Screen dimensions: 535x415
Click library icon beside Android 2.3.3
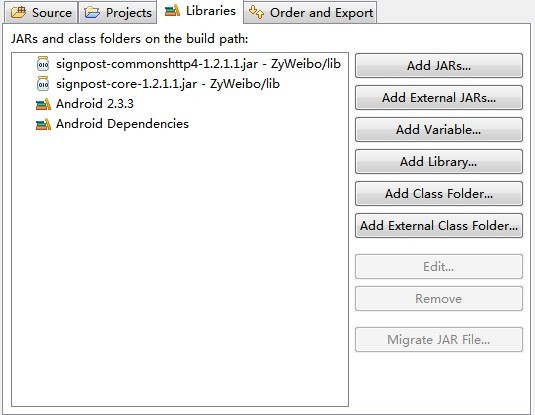43,104
